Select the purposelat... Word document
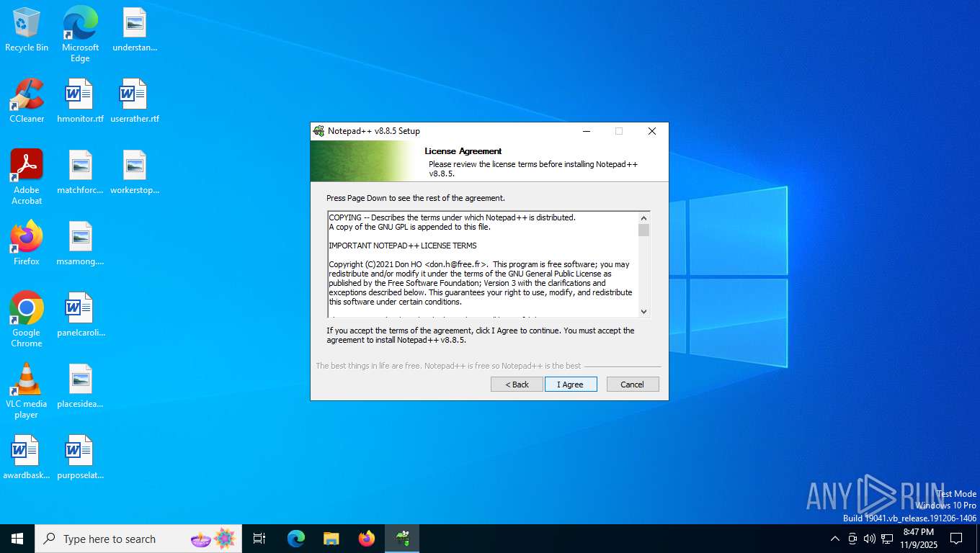The height and width of the screenshot is (553, 980). 80,457
